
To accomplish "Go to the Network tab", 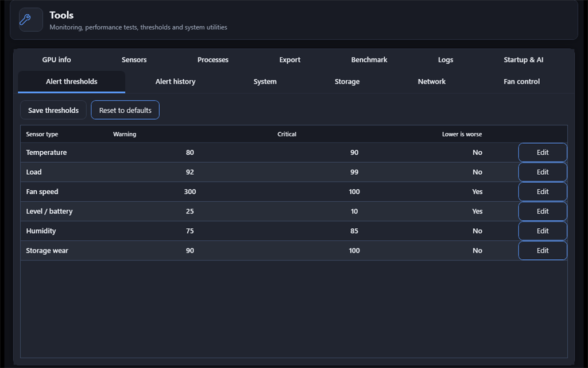I will 432,82.
